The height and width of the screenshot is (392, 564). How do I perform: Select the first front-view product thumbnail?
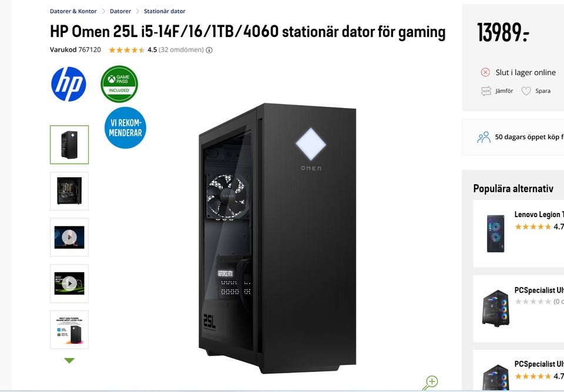(69, 145)
